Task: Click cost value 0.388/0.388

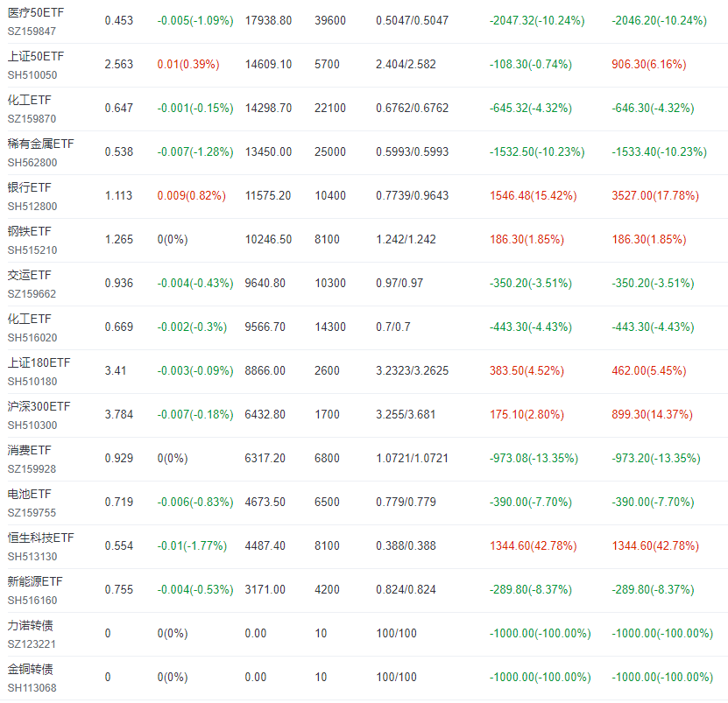Action: point(406,545)
